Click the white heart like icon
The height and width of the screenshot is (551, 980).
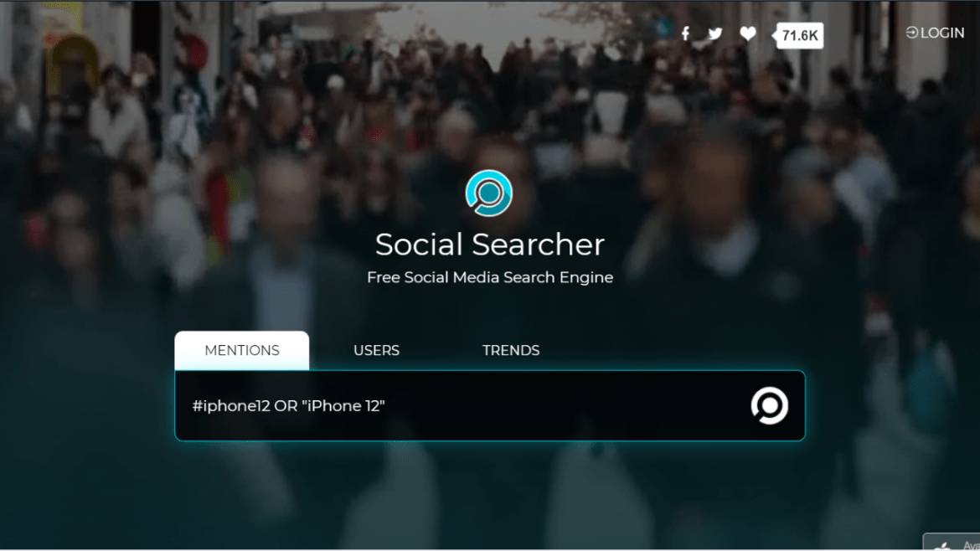click(747, 33)
